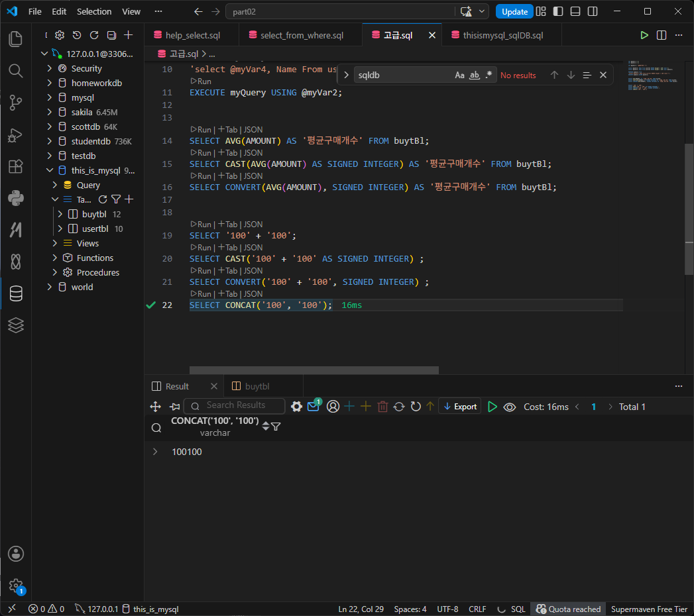The width and height of the screenshot is (694, 616).
Task: Open Run and Debug view
Action: 15,135
